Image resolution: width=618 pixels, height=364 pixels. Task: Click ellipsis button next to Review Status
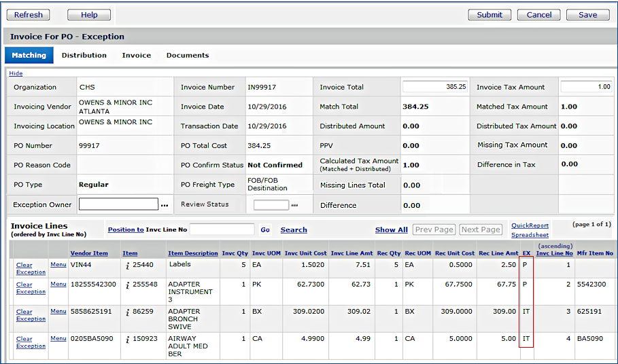[294, 204]
